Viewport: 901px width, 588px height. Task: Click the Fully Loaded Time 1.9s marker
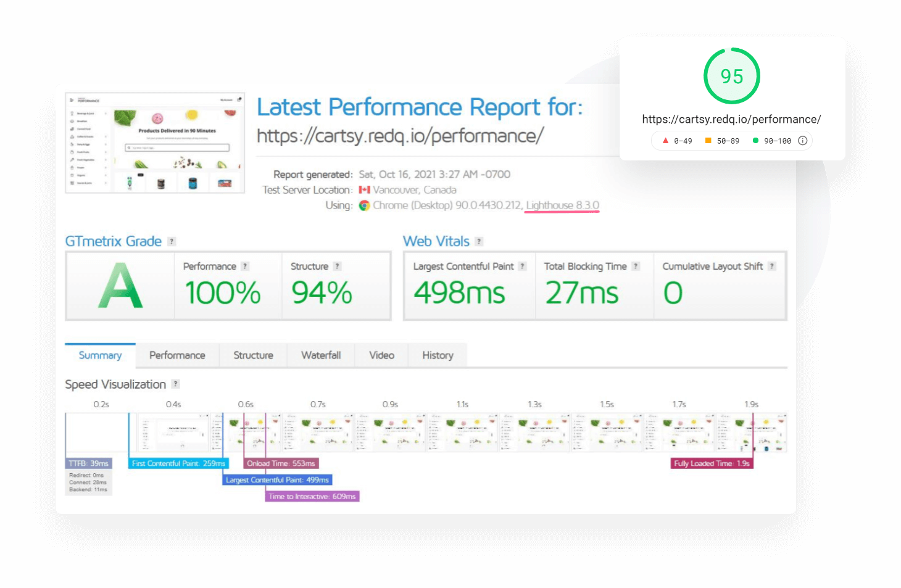pyautogui.click(x=712, y=463)
